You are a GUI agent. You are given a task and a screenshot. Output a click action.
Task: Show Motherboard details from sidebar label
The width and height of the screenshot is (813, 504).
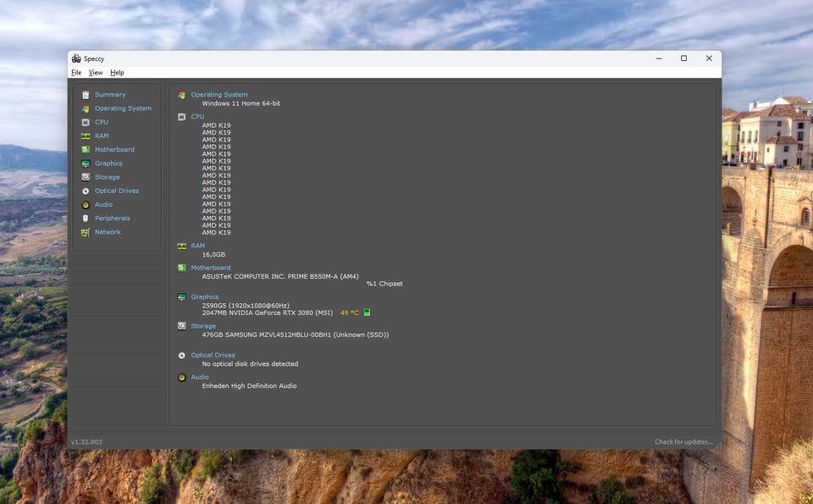[114, 149]
